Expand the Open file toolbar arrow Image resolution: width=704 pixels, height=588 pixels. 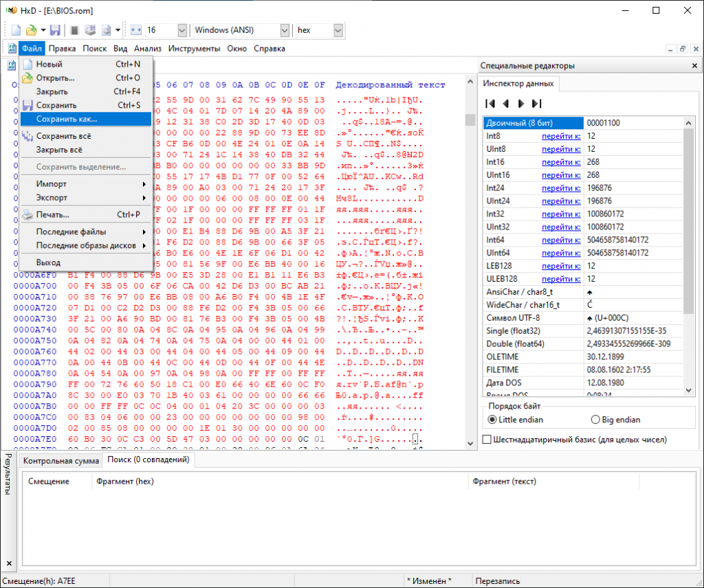pyautogui.click(x=43, y=30)
